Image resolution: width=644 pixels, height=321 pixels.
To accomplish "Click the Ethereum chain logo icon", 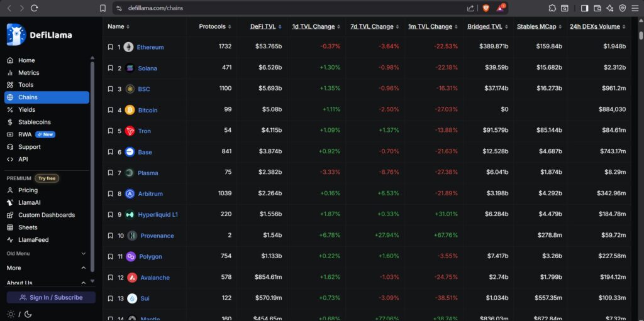I will click(128, 47).
